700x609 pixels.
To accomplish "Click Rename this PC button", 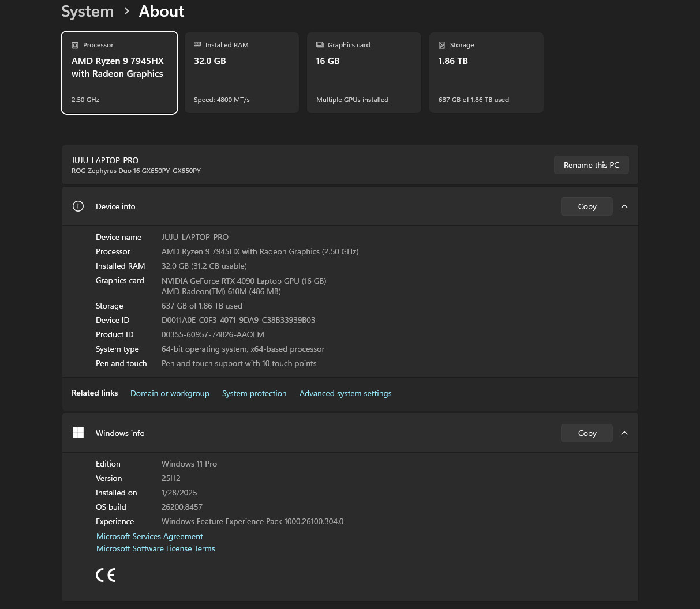I will pos(592,165).
